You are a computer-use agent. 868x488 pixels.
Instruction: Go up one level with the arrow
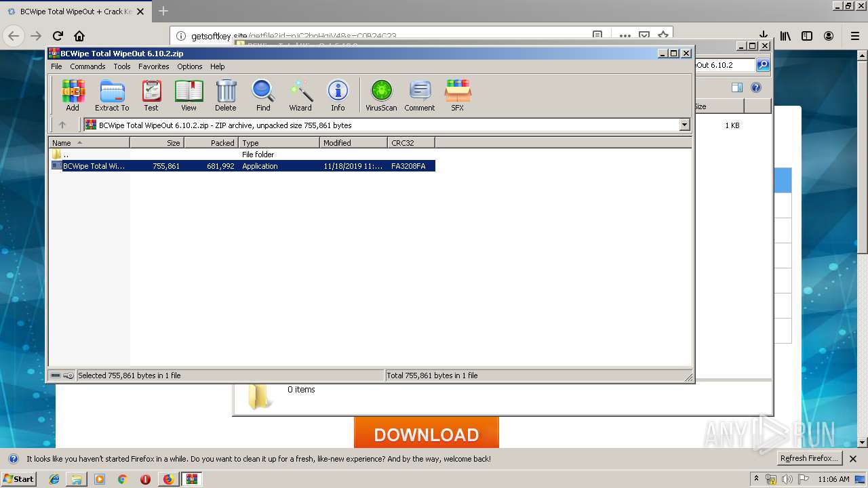pos(62,125)
